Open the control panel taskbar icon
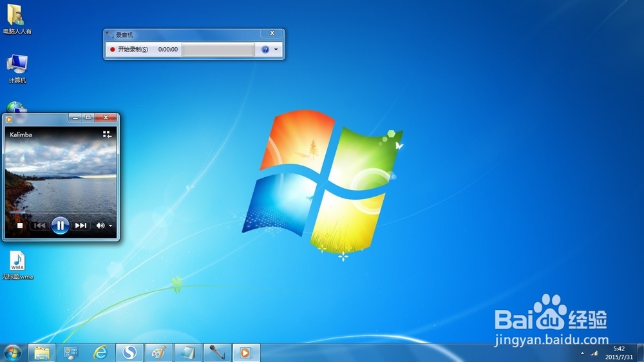The image size is (644, 362). point(71,352)
